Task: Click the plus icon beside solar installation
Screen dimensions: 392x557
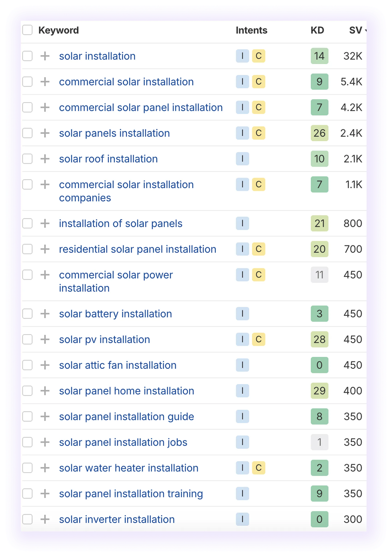Action: pos(45,56)
